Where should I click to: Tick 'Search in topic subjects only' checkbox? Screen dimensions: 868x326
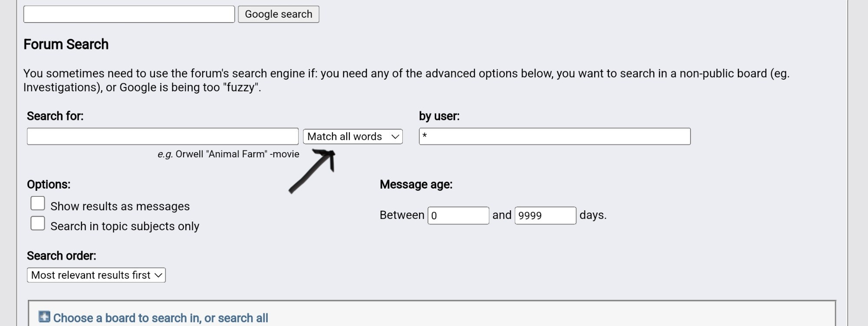click(38, 223)
